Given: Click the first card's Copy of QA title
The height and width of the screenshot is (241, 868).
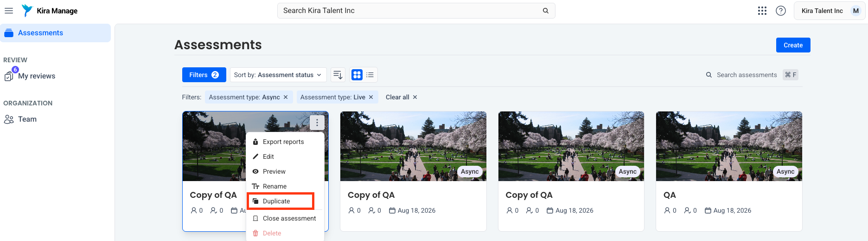Looking at the screenshot, I should [213, 195].
